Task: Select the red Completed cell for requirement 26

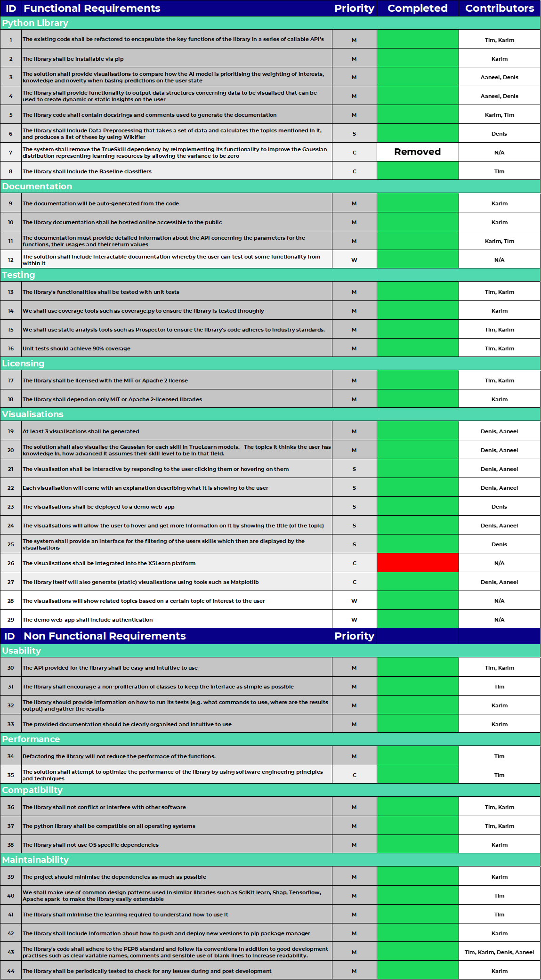Action: coord(418,563)
